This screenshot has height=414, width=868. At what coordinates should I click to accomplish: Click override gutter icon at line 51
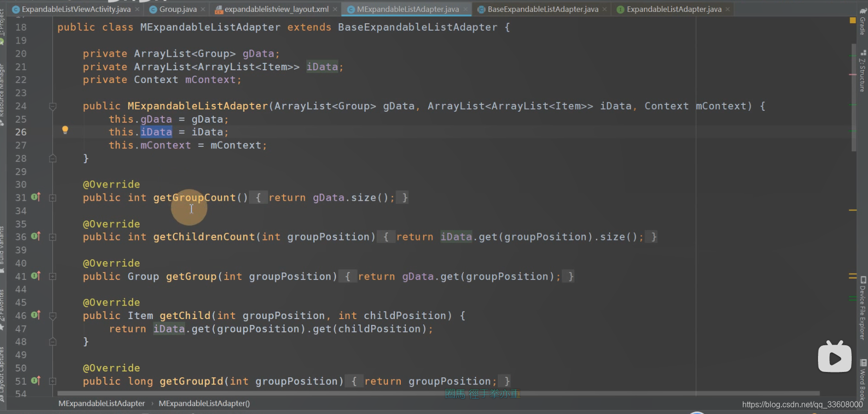[x=36, y=380]
